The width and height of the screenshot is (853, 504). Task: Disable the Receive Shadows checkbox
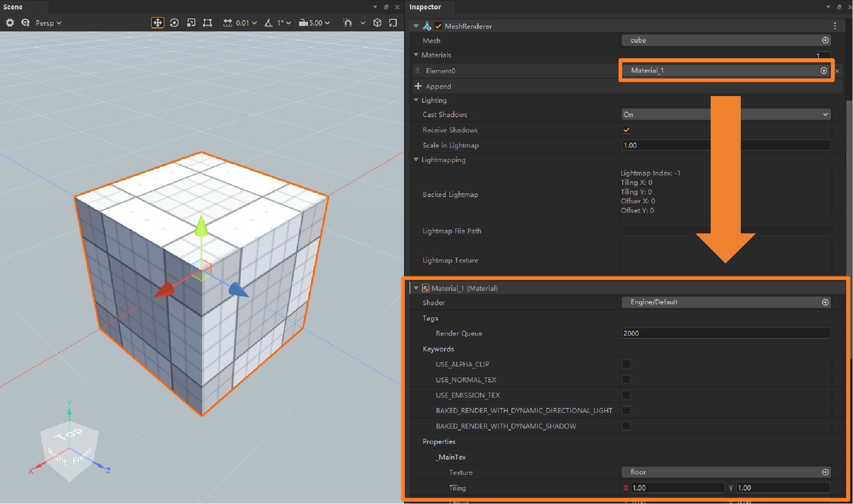[x=626, y=130]
